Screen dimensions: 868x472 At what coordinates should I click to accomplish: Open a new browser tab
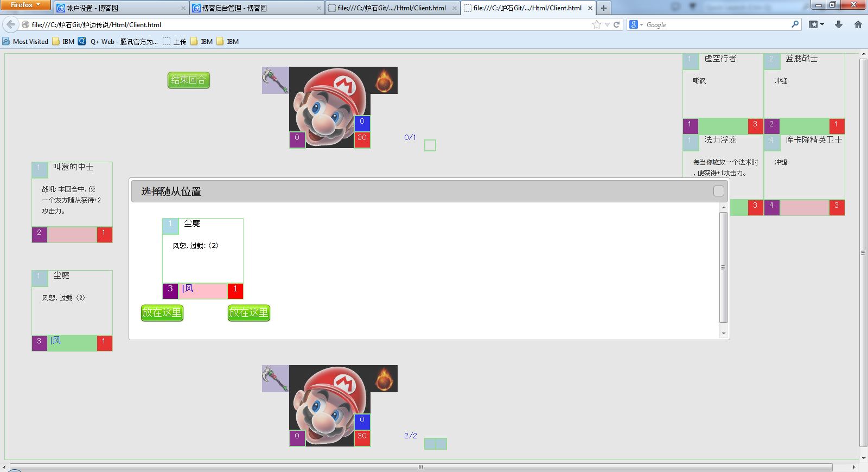click(x=604, y=8)
